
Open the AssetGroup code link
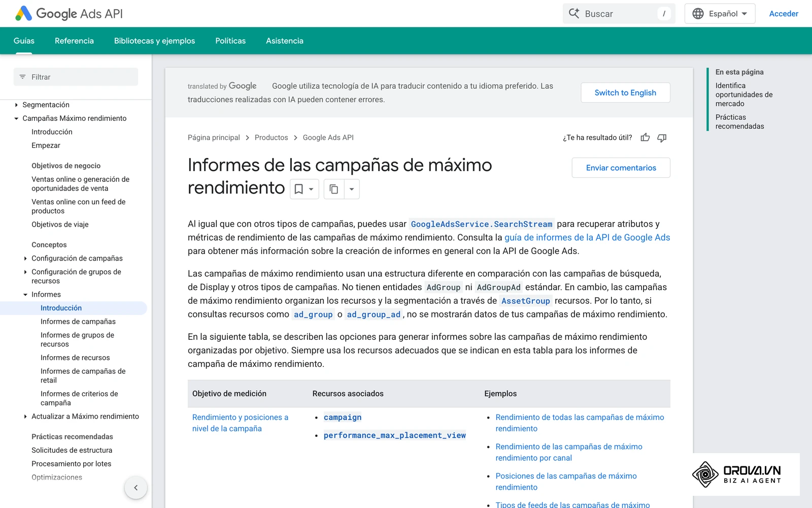(525, 301)
